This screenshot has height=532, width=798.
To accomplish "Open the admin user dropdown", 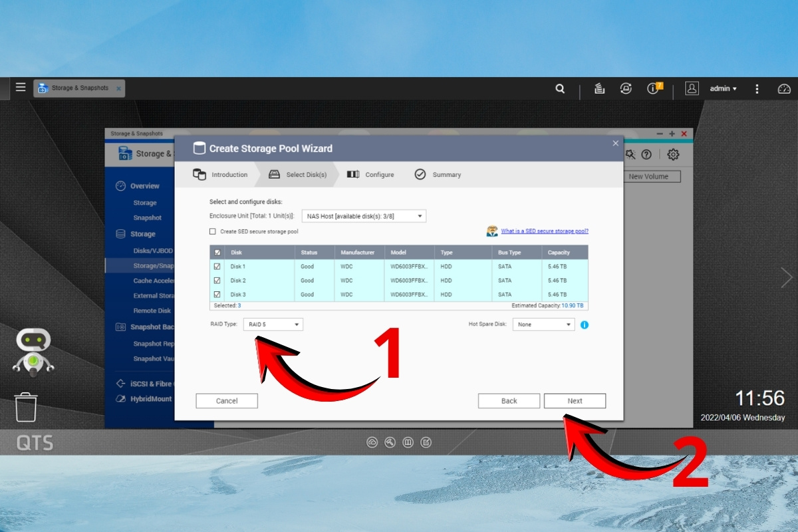I will click(723, 88).
